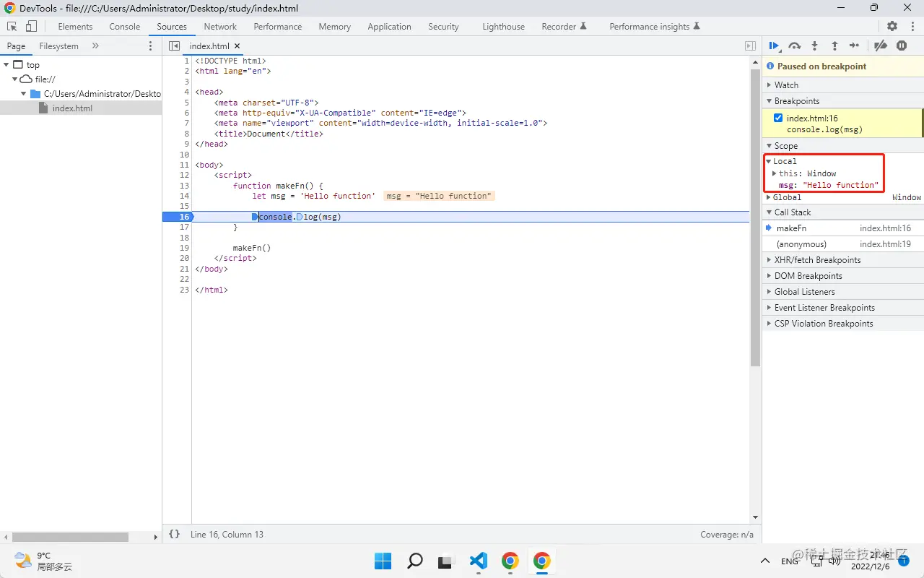The image size is (924, 578).
Task: Hide the navigator sidebar
Action: (x=174, y=46)
